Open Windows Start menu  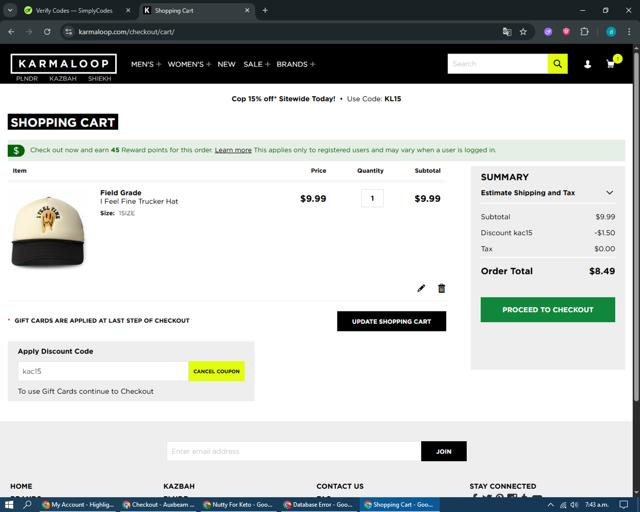[x=9, y=505]
